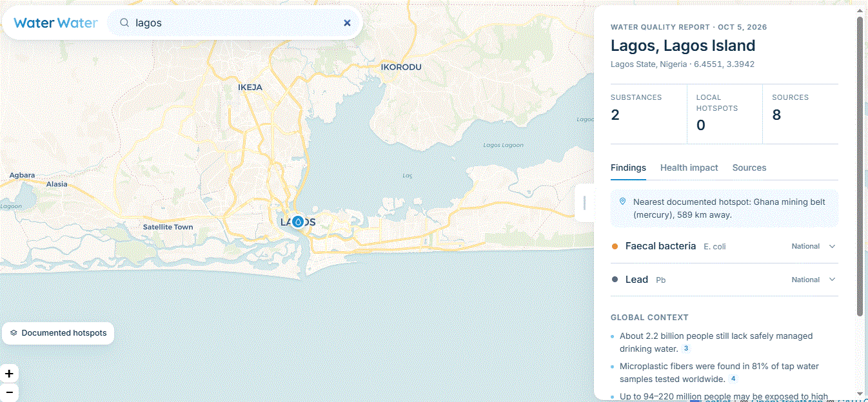
Task: Click the National tag on Faecal bacteria
Action: (x=805, y=246)
